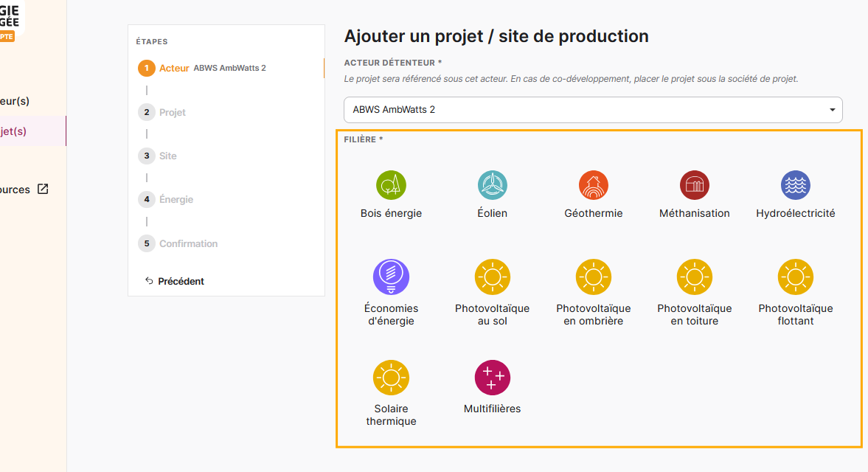Pick the Géothermie icon
This screenshot has width=868, height=472.
pyautogui.click(x=594, y=185)
